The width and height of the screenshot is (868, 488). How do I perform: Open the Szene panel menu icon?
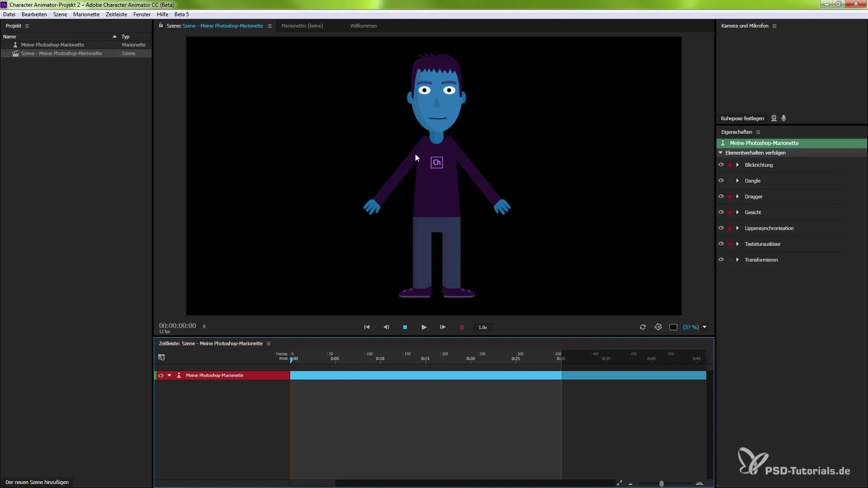[270, 26]
